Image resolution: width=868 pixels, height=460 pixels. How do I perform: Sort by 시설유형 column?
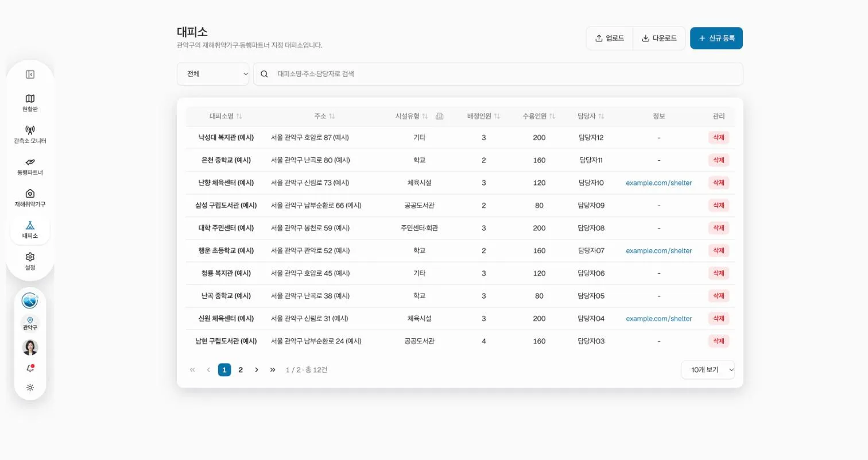click(x=412, y=116)
